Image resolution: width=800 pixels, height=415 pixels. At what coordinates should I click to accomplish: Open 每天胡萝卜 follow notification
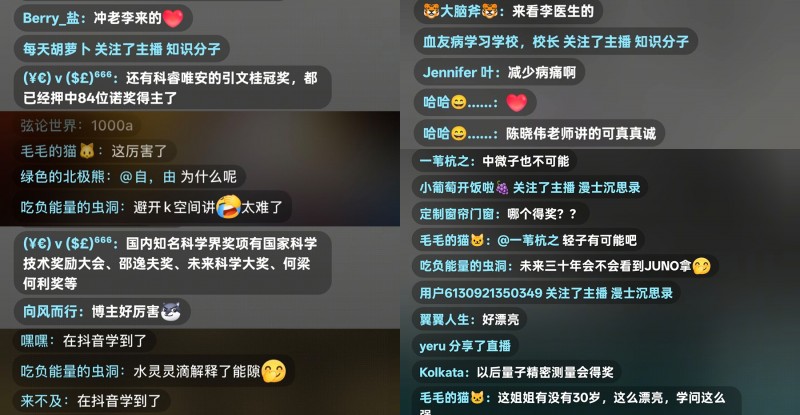click(x=122, y=49)
